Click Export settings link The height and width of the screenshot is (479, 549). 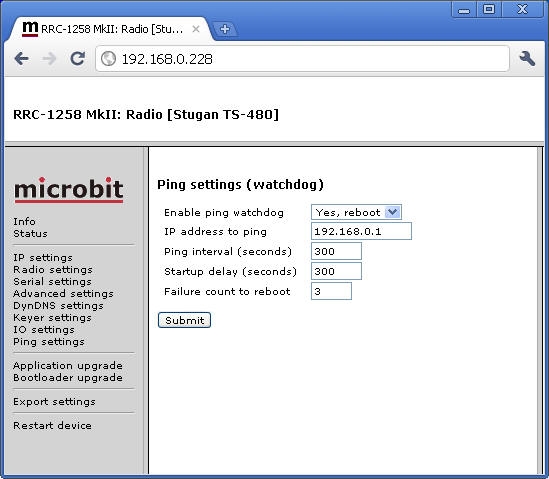tap(54, 402)
